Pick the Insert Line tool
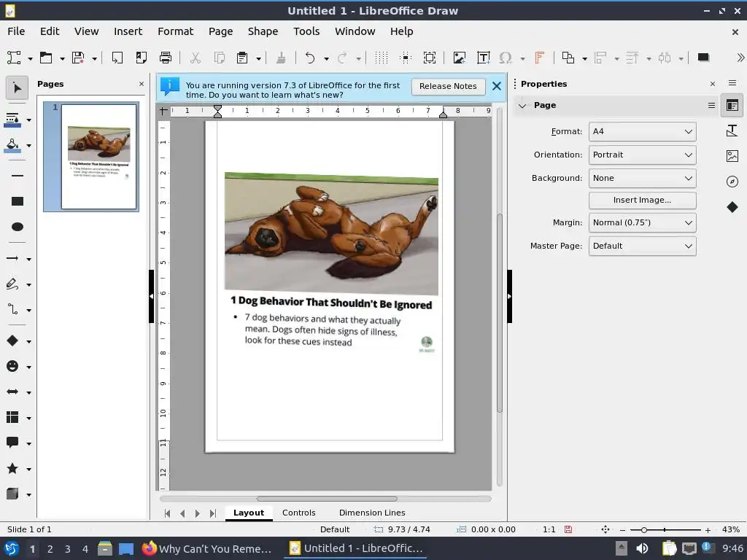 tap(18, 176)
